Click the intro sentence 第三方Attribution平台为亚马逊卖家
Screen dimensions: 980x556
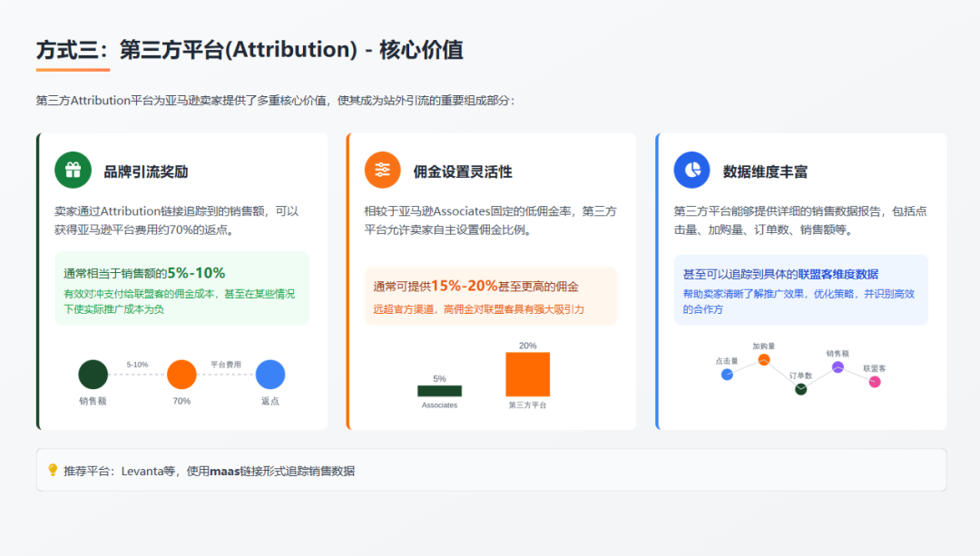pyautogui.click(x=275, y=101)
